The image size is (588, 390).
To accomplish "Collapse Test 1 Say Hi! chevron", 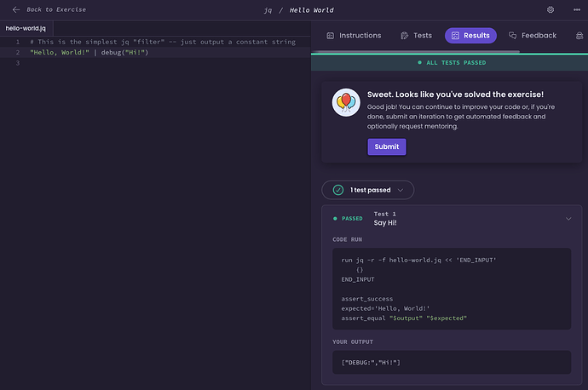I will tap(568, 218).
